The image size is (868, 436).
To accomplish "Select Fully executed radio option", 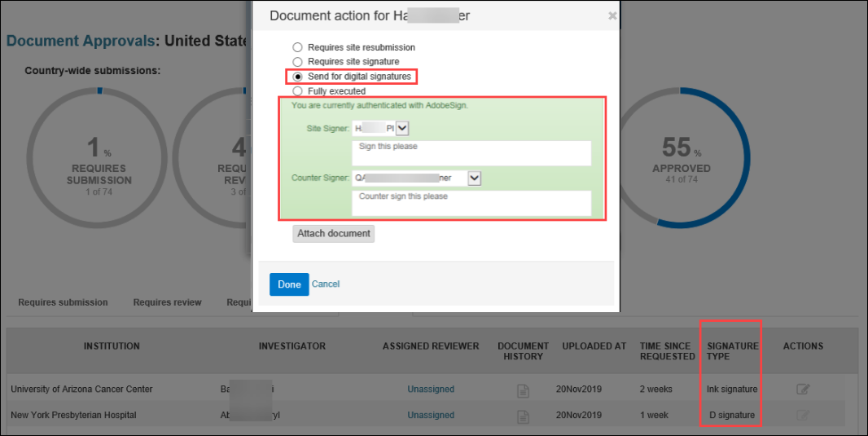I will (298, 90).
